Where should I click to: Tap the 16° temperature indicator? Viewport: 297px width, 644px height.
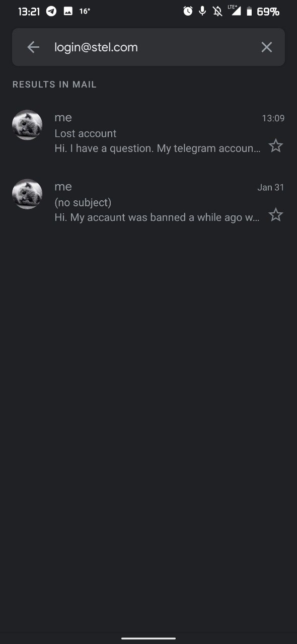[x=85, y=11]
